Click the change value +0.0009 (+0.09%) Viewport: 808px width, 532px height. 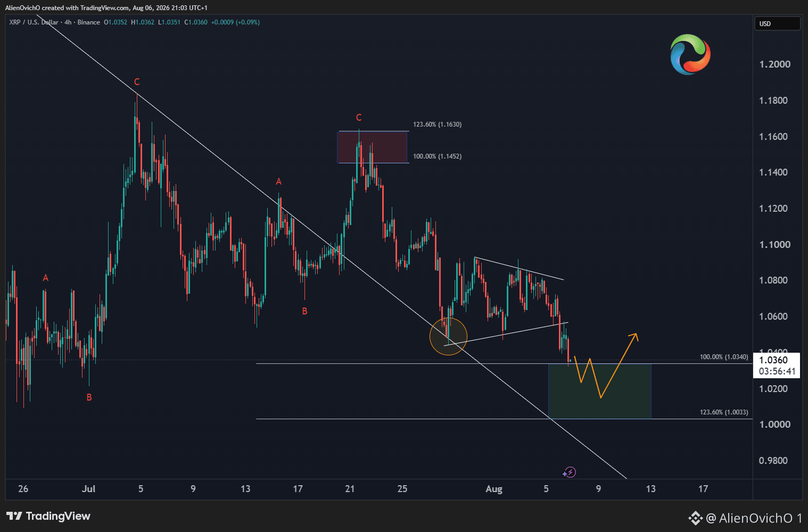(235, 22)
